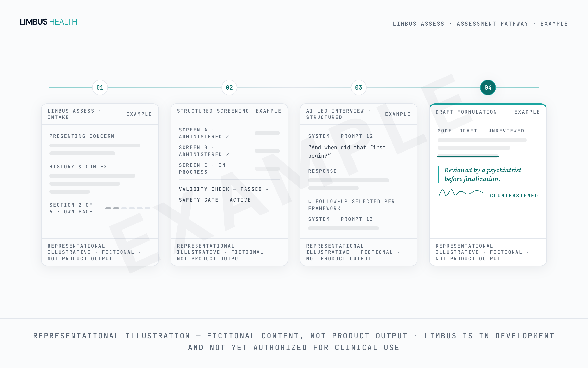Click the Screen A administered checkmark

pos(228,137)
